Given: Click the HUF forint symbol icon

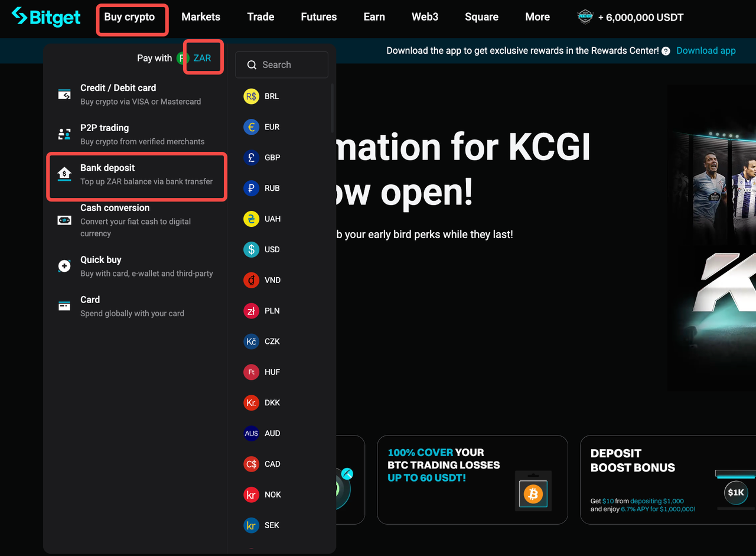Looking at the screenshot, I should tap(251, 372).
